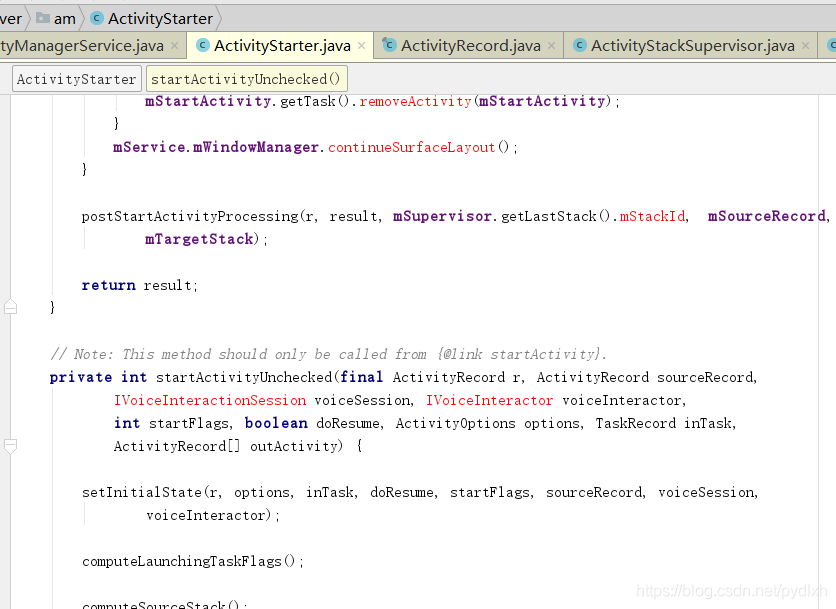Screen dimensions: 836x609
Task: Click the mWindowManager field reference
Action: [x=256, y=147]
